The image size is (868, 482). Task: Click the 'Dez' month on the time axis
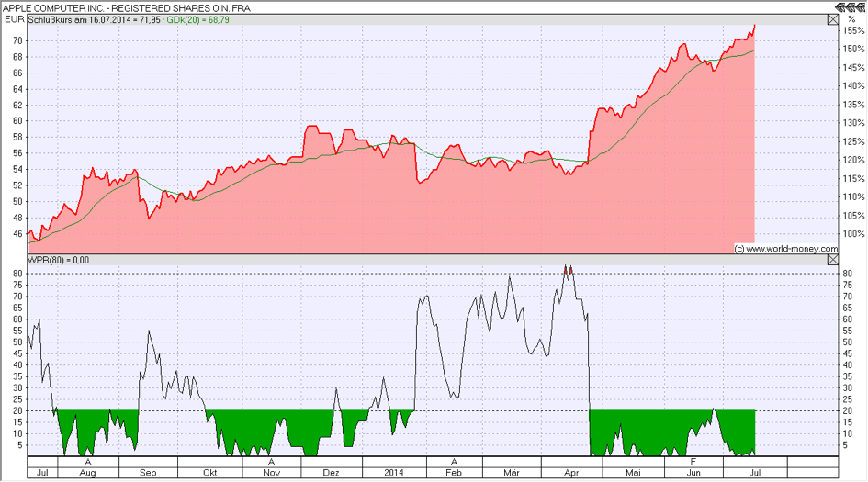(x=331, y=473)
